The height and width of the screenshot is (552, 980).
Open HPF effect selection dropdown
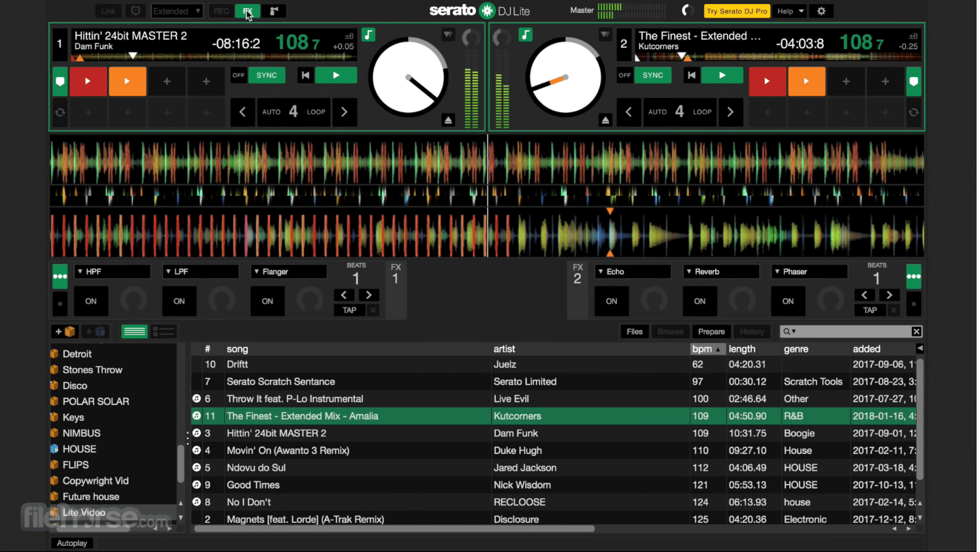(x=112, y=272)
